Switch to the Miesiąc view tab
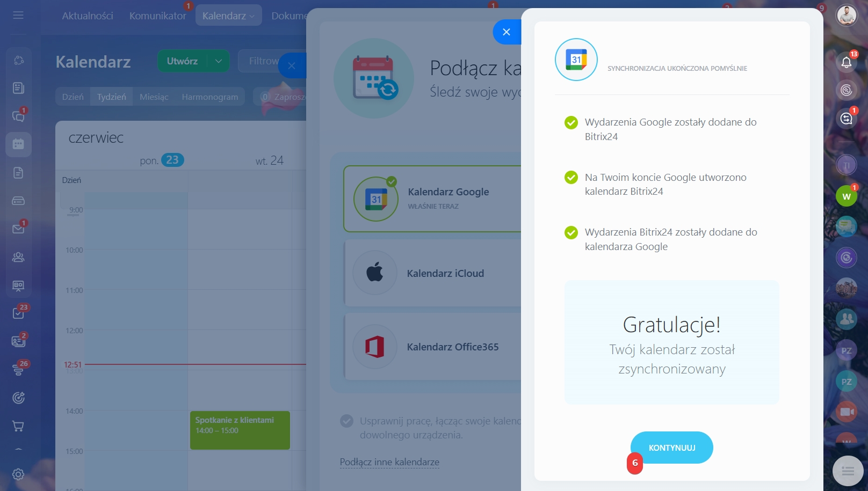This screenshot has height=491, width=868. coord(154,97)
